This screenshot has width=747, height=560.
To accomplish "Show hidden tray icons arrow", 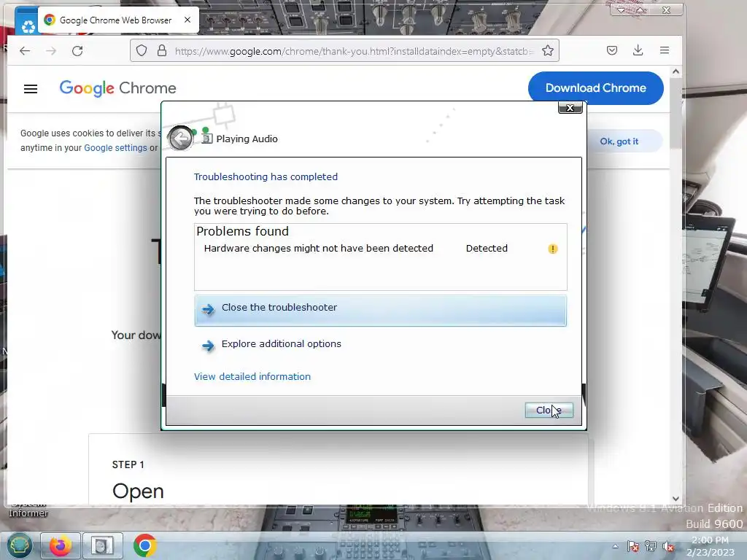I will coord(615,546).
